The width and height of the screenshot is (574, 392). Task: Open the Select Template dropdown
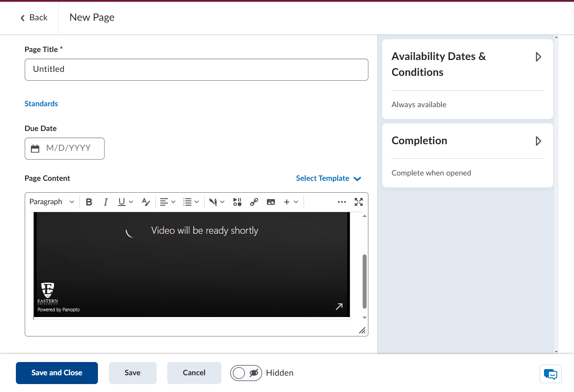pyautogui.click(x=329, y=179)
